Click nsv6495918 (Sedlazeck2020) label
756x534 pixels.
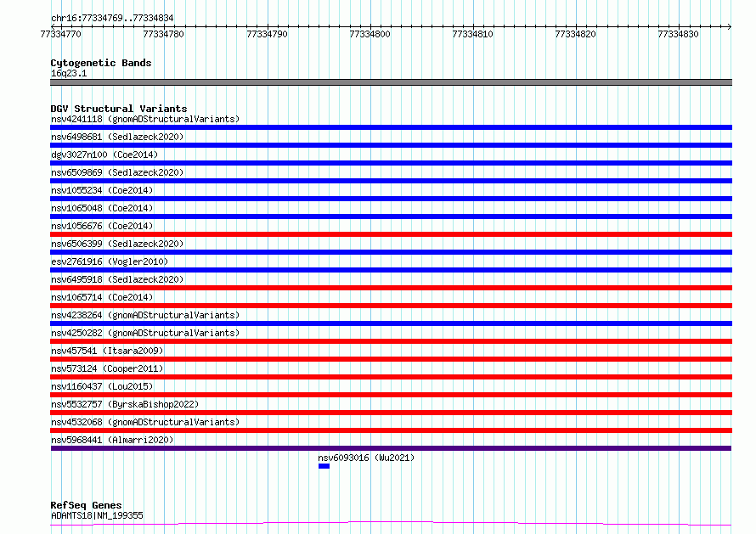click(117, 279)
